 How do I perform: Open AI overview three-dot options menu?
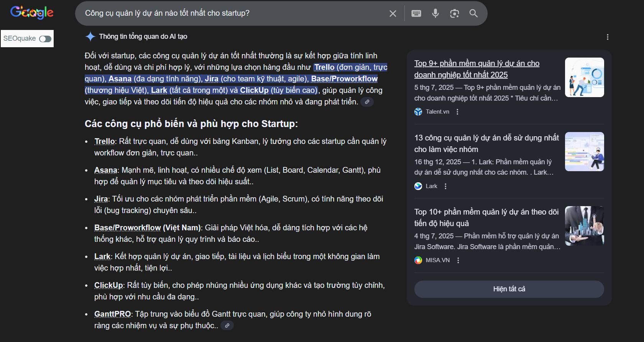(608, 37)
